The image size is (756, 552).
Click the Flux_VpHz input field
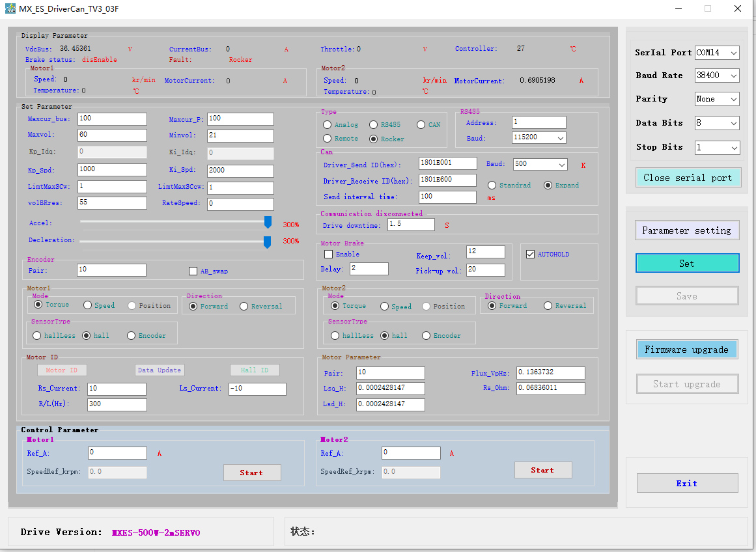551,372
